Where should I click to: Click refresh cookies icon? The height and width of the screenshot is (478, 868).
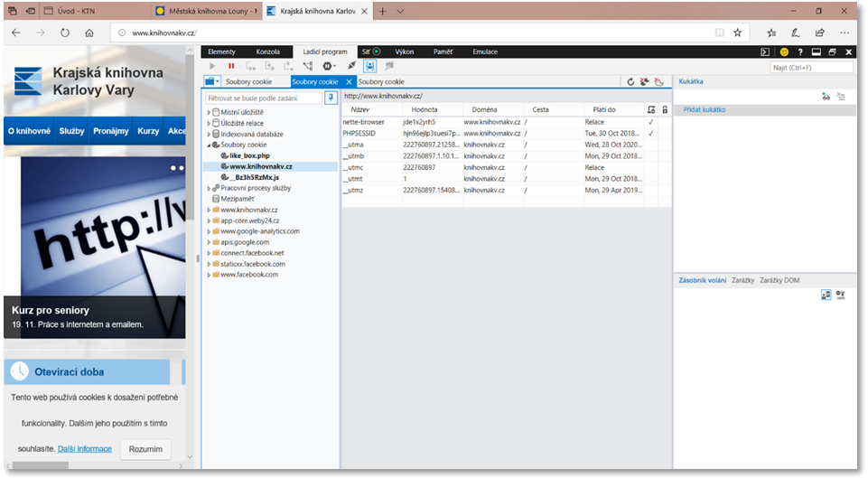630,82
